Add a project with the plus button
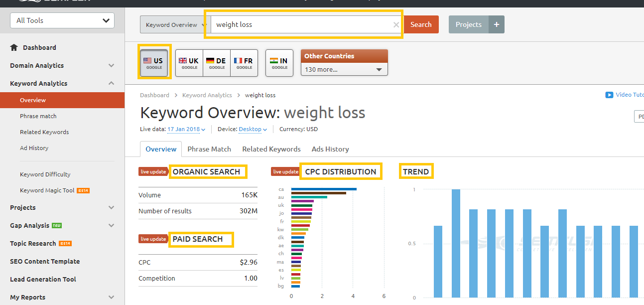 coord(497,24)
